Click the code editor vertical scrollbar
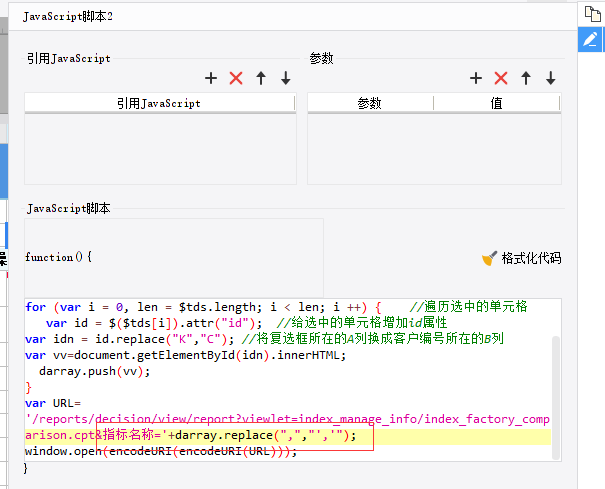The width and height of the screenshot is (605, 489). click(556, 398)
